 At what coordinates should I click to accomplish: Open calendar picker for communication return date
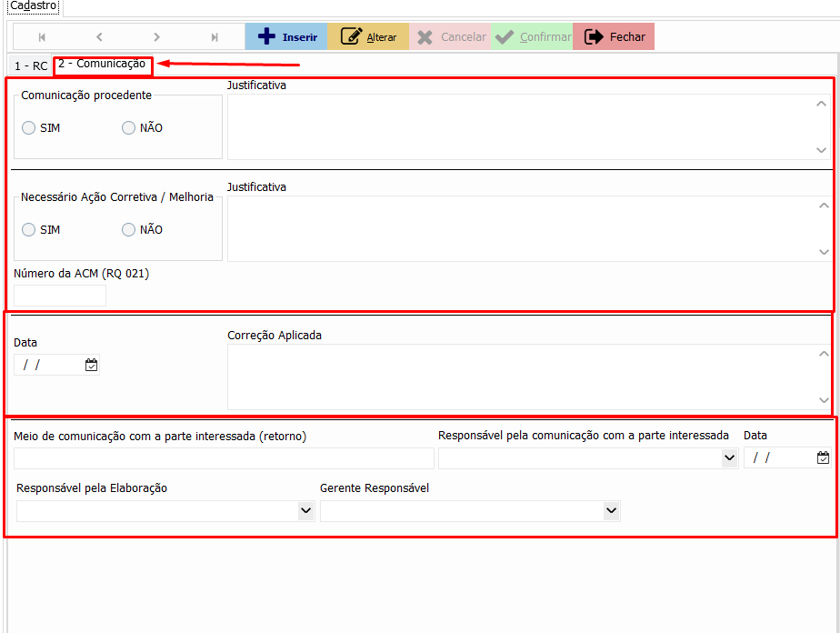tap(823, 458)
